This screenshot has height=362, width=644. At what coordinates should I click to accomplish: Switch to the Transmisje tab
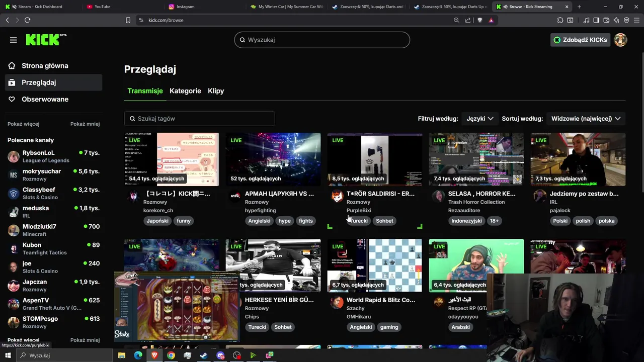tap(145, 91)
